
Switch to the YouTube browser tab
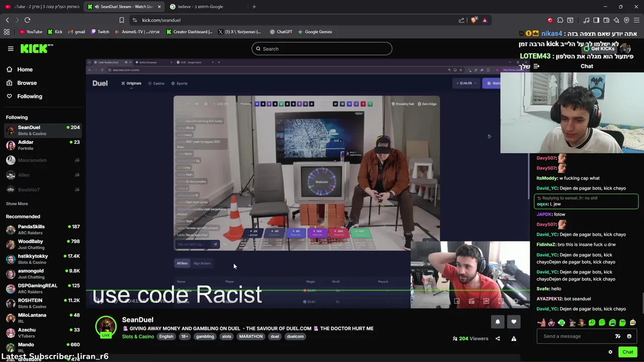42,7
